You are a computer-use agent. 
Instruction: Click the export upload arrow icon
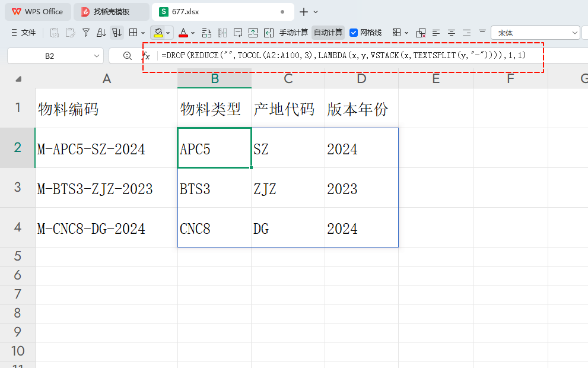tap(253, 33)
